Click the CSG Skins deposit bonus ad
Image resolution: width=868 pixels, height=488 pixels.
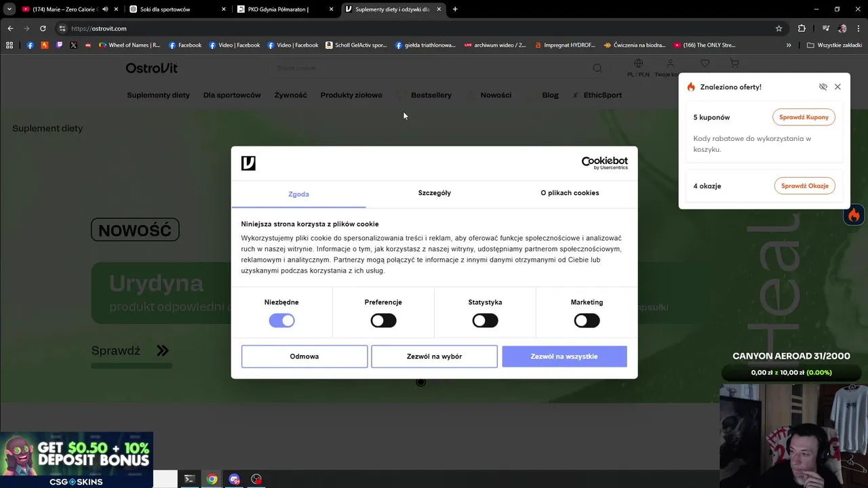76,460
